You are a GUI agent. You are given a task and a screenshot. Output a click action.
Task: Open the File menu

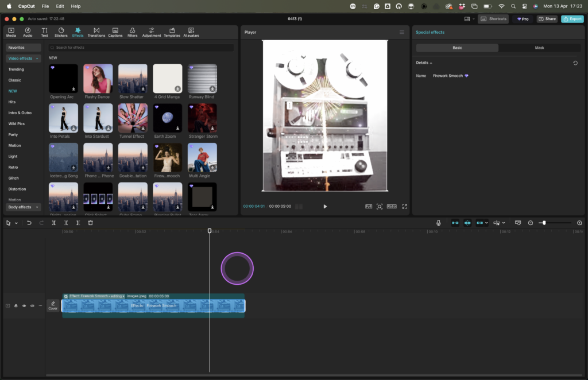pyautogui.click(x=45, y=6)
